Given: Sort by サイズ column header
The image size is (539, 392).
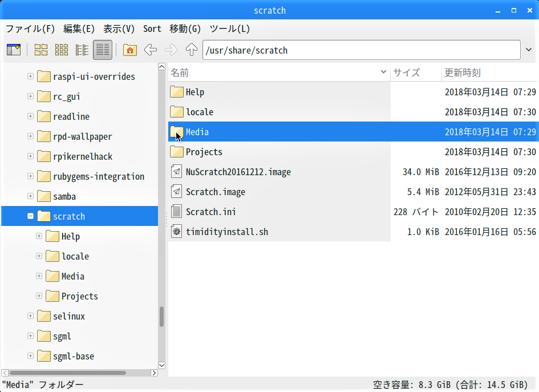Looking at the screenshot, I should coord(416,72).
